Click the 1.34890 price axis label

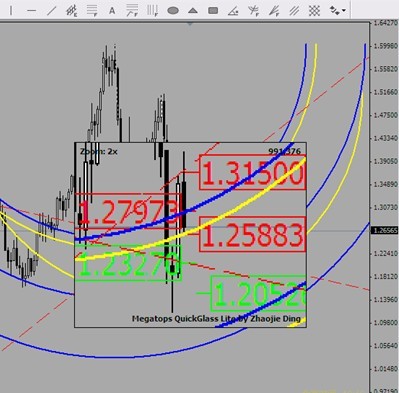(386, 184)
